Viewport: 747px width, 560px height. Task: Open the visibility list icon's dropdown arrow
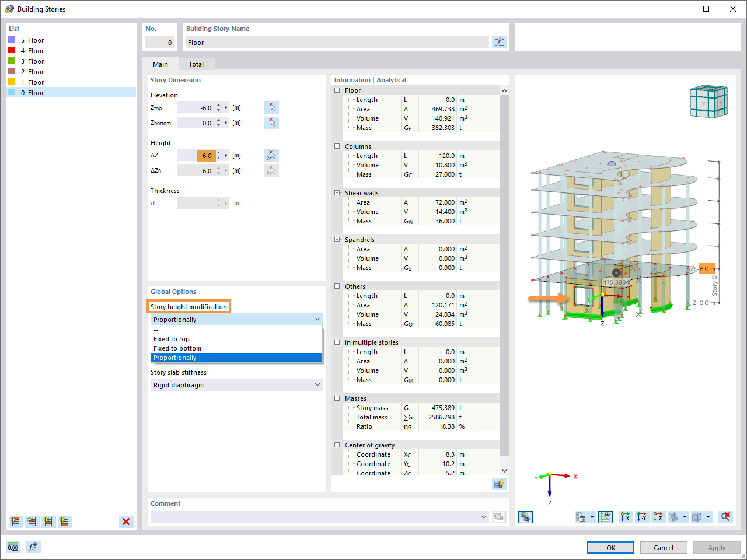click(592, 516)
